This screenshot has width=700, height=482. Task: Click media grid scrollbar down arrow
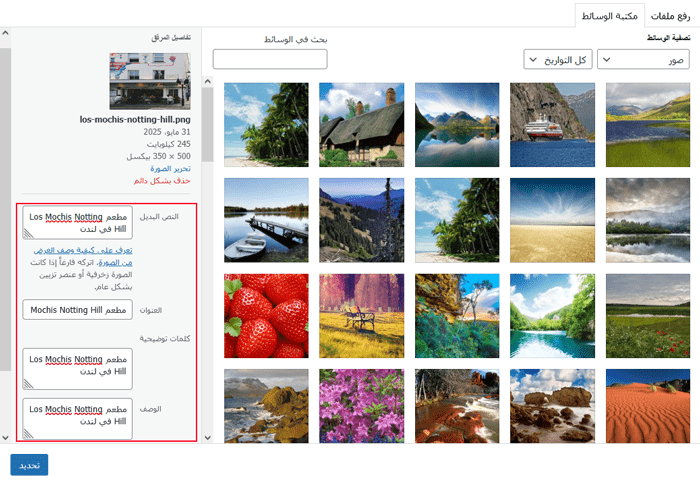[208, 437]
